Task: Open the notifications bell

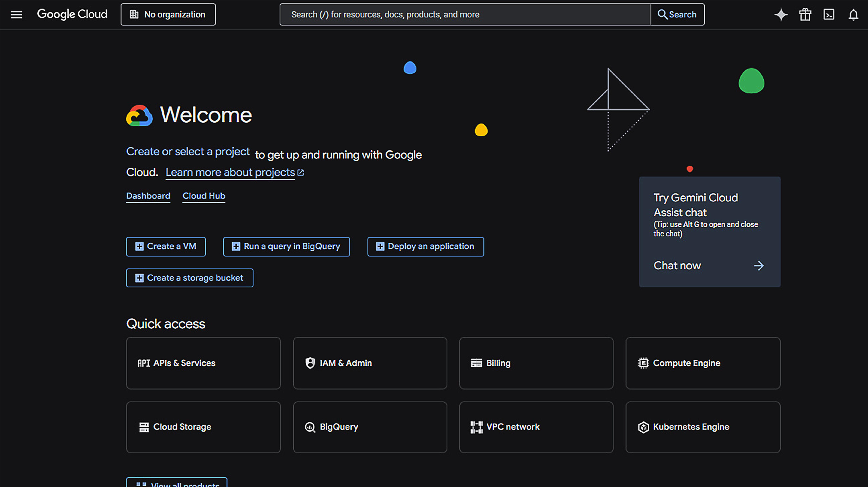Action: [853, 14]
